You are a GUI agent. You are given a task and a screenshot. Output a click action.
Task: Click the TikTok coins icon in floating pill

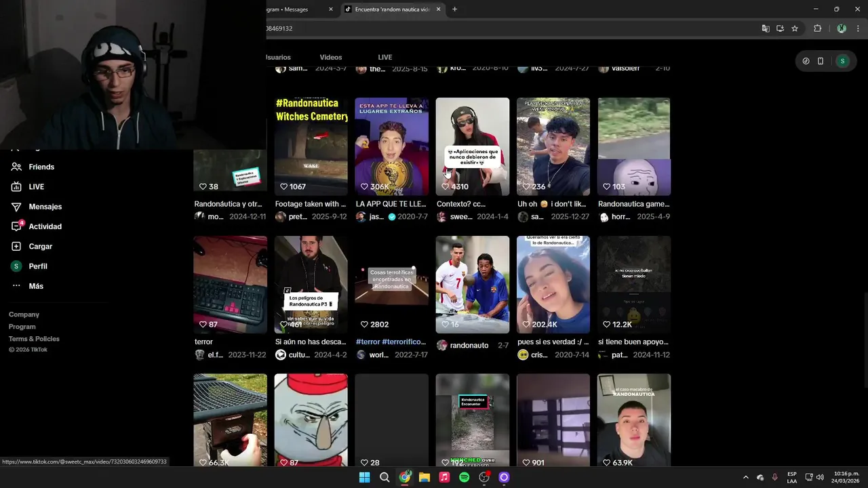pos(806,61)
